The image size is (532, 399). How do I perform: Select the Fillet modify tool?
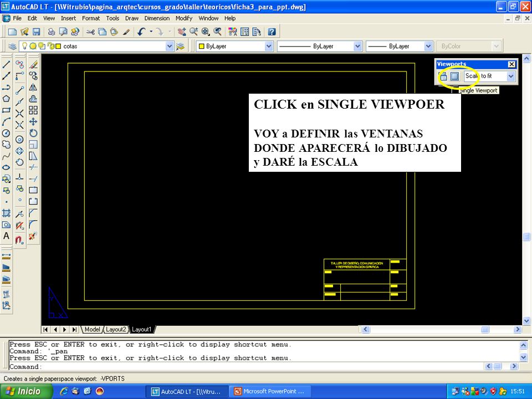point(33,224)
